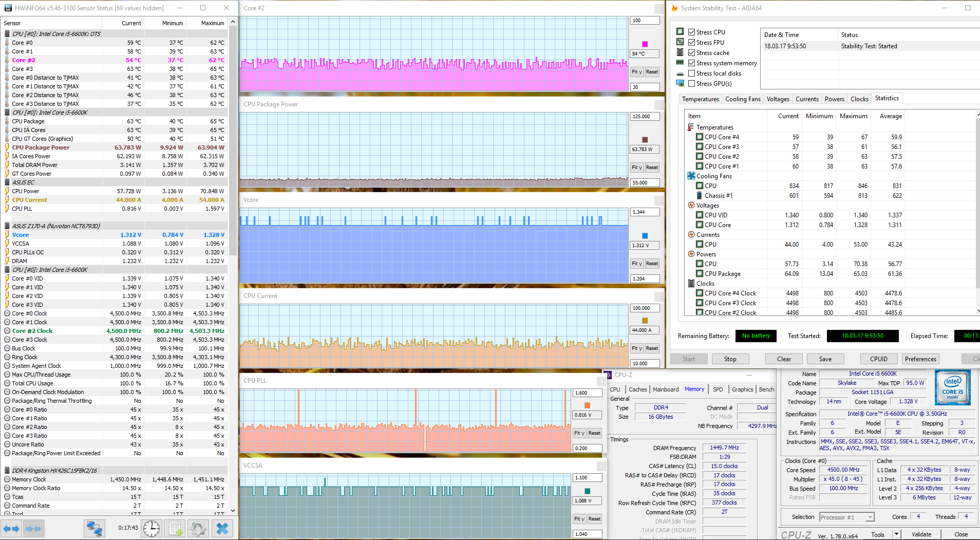The width and height of the screenshot is (980, 540).
Task: Open the AIDA64 Clocks tab
Action: [x=859, y=99]
